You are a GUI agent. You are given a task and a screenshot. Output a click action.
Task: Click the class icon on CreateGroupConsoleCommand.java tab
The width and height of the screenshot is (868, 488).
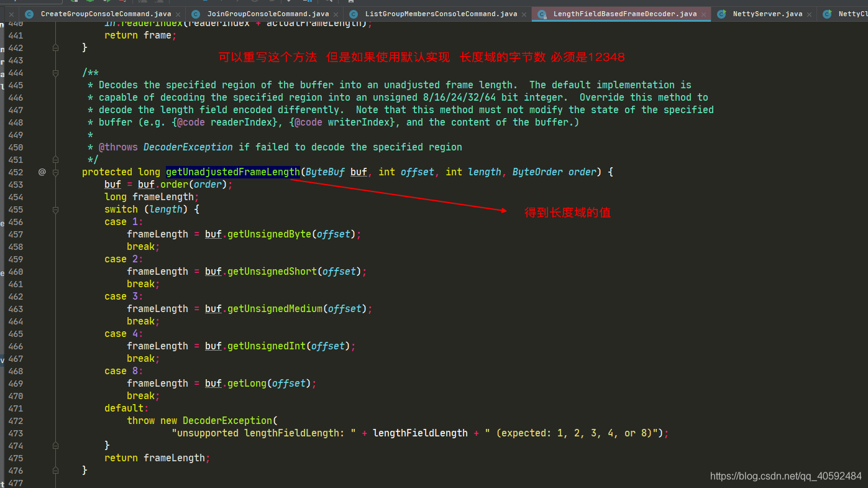(29, 14)
